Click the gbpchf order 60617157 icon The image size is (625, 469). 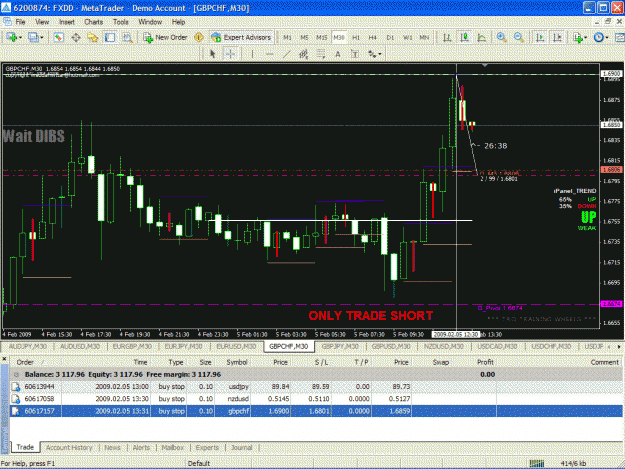tap(16, 411)
